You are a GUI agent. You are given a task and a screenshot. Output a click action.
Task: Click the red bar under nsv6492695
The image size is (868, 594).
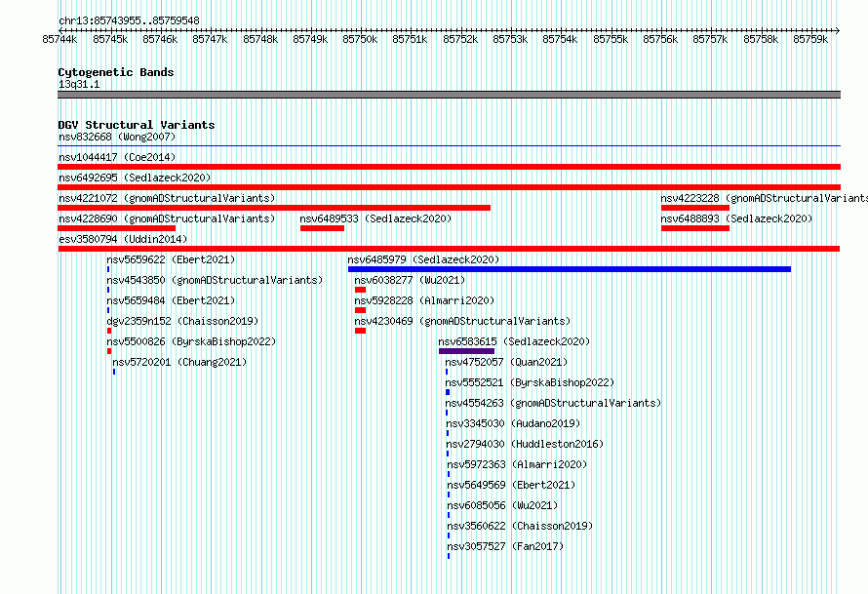click(449, 187)
